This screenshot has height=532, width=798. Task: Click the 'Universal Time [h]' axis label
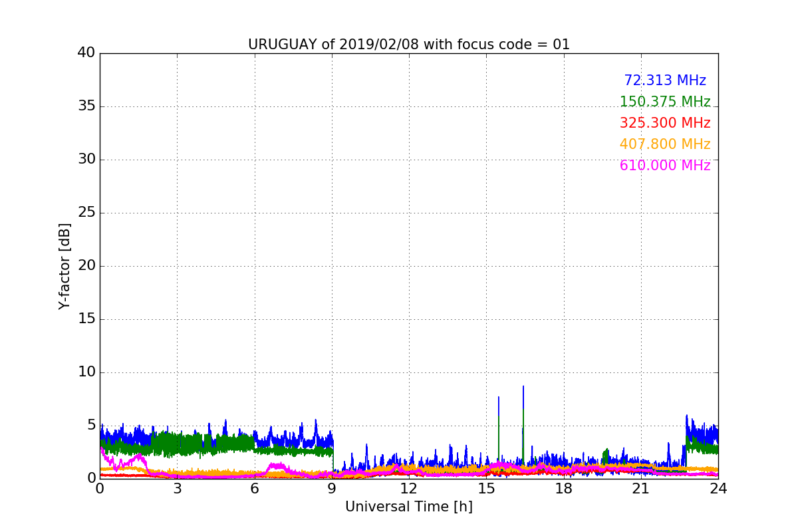pyautogui.click(x=409, y=507)
